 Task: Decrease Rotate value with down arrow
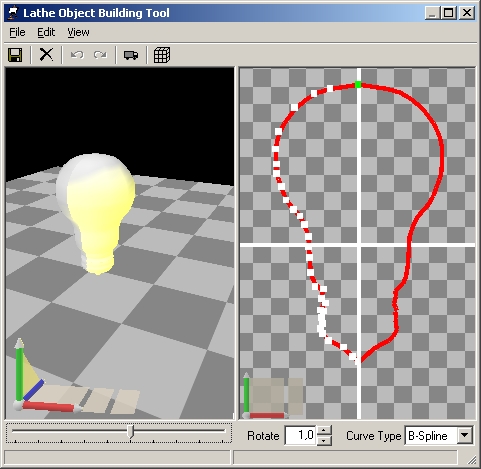click(324, 440)
